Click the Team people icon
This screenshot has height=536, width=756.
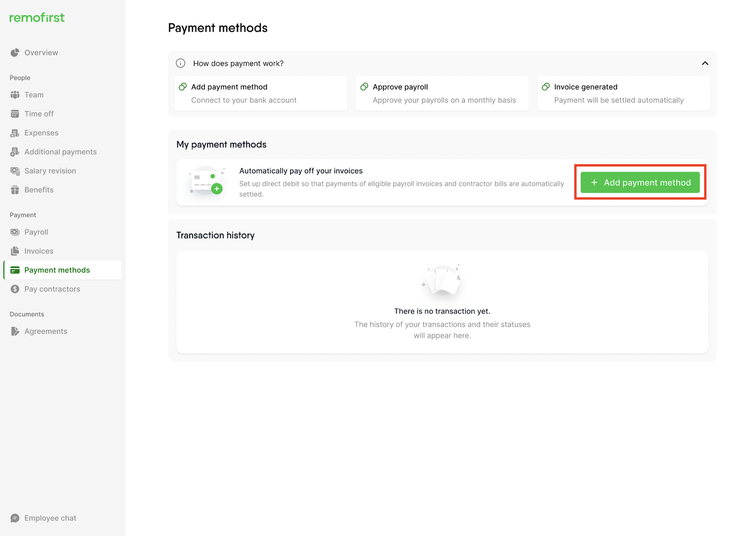click(15, 95)
